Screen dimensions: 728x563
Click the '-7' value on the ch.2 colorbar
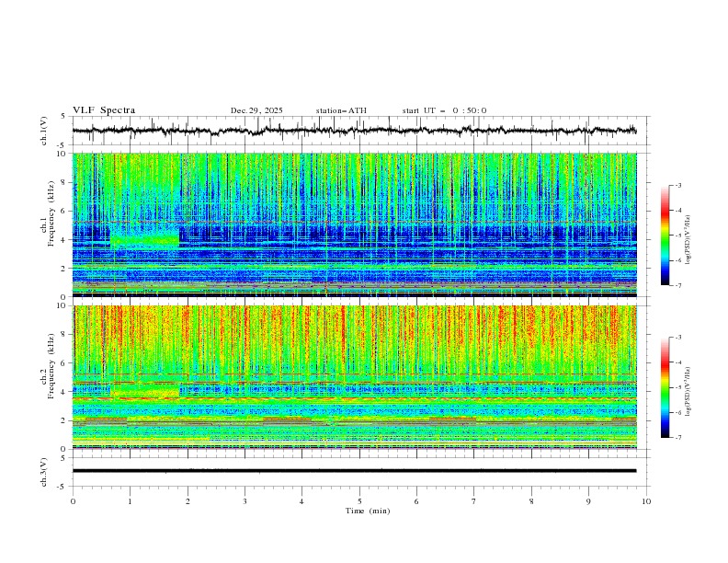pyautogui.click(x=677, y=437)
